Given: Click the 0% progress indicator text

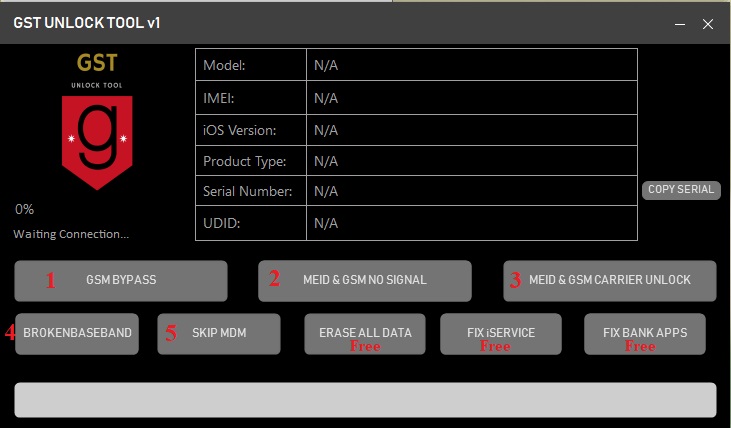Looking at the screenshot, I should (24, 209).
